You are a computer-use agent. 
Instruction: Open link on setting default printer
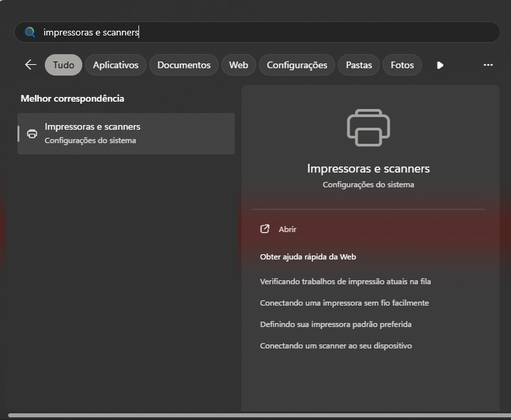click(335, 324)
